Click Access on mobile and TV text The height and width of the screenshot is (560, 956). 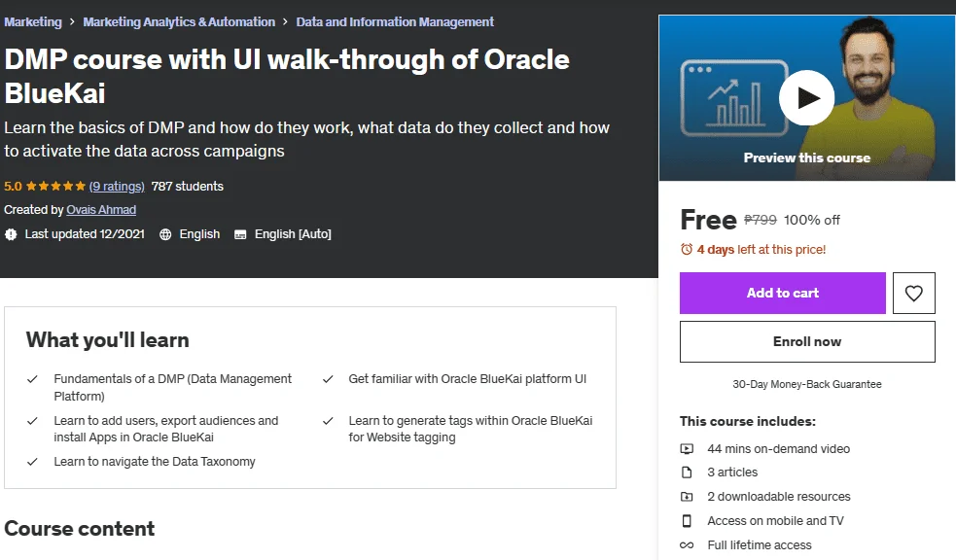coord(775,521)
